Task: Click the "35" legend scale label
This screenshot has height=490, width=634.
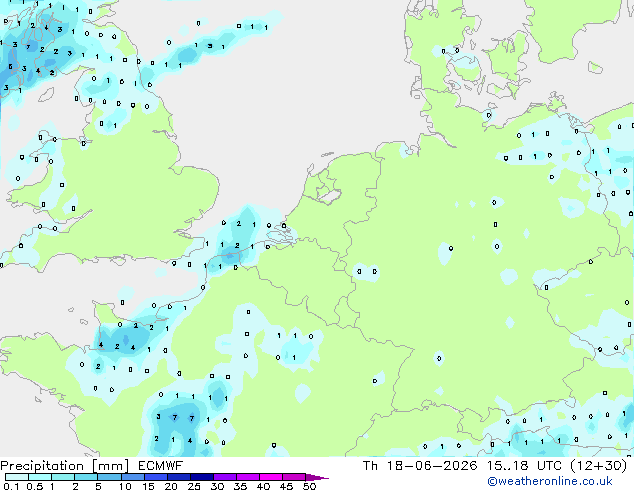Action: [240, 486]
